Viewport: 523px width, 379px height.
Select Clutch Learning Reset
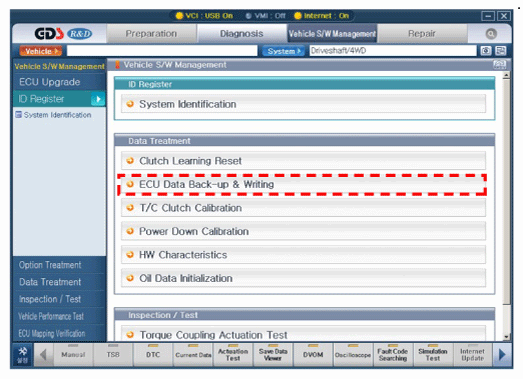(x=303, y=161)
